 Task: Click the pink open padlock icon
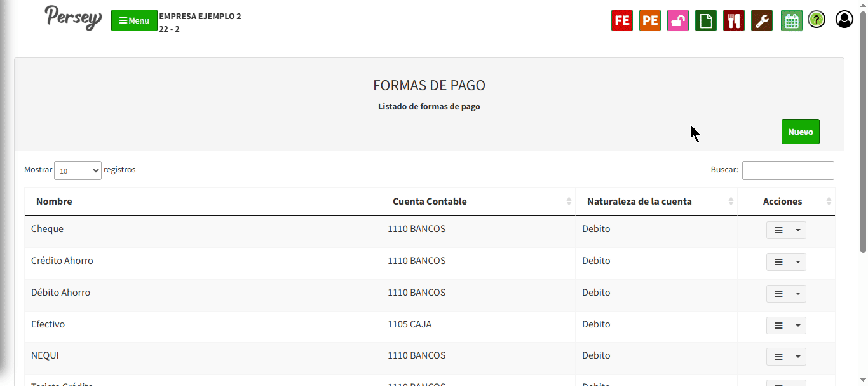click(678, 20)
